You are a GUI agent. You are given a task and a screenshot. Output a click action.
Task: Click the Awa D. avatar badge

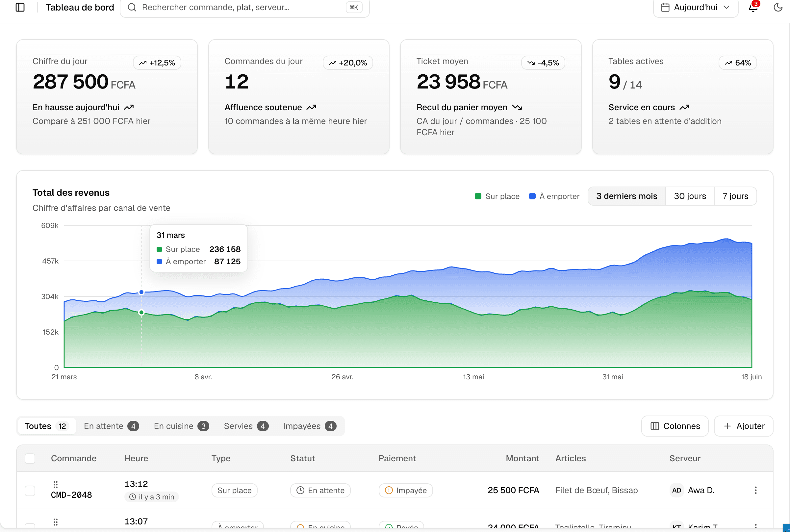pos(676,490)
